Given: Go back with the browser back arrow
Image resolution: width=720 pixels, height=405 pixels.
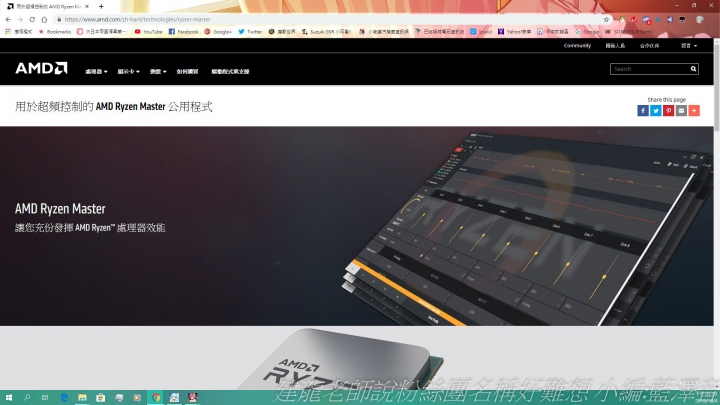Looking at the screenshot, I should pyautogui.click(x=8, y=19).
